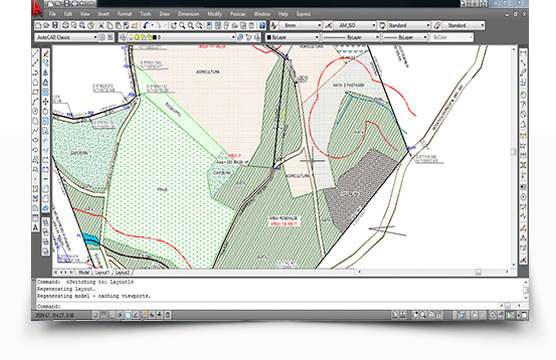This screenshot has width=556, height=360.
Task: Select the Zoom magnifier tool icon
Action: [182, 26]
